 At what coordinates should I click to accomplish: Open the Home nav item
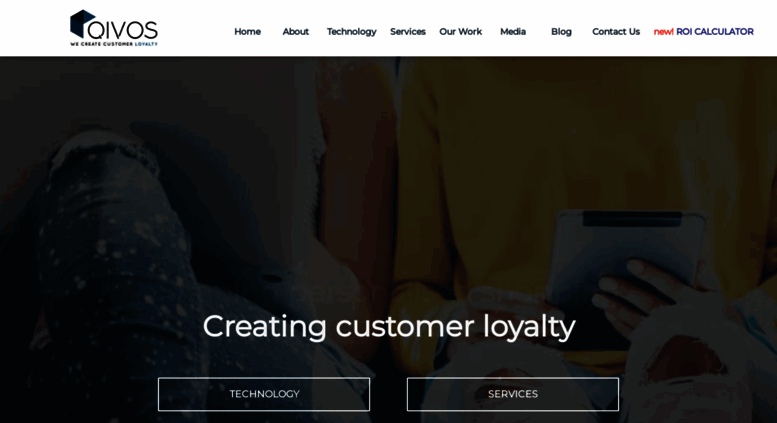[x=247, y=32]
